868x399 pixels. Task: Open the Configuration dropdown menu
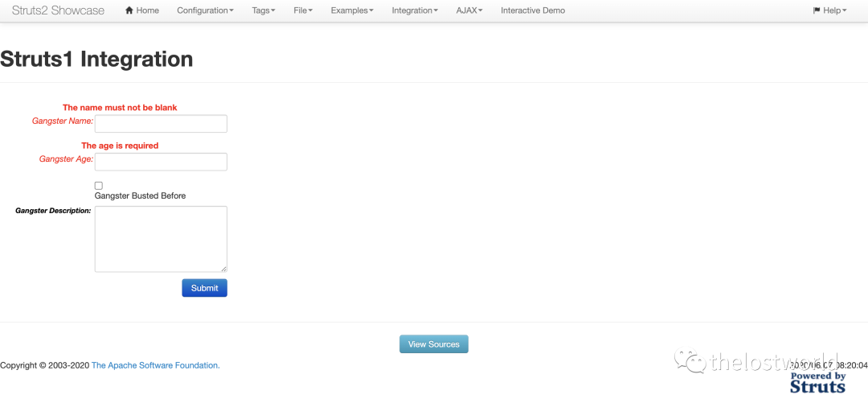click(x=206, y=10)
